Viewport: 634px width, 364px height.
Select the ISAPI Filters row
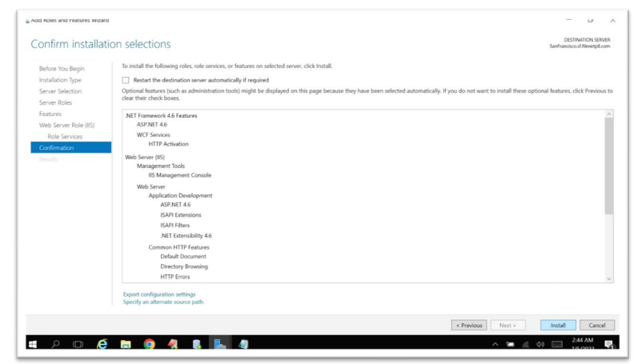tap(175, 226)
